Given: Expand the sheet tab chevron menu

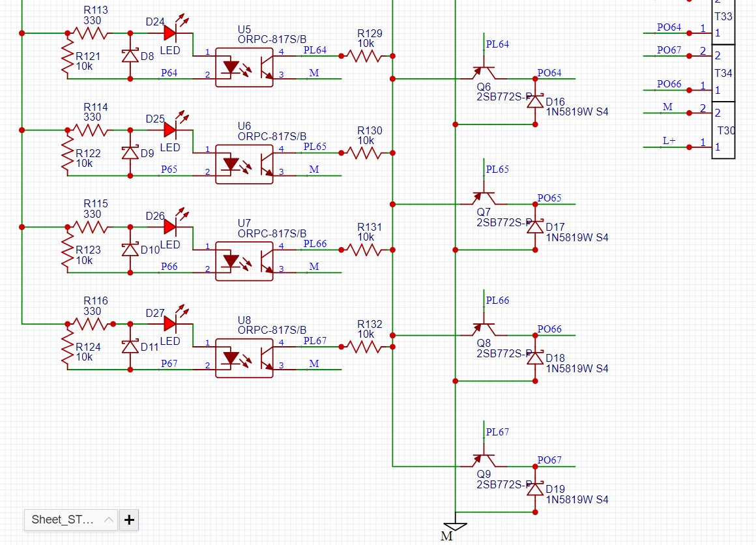Looking at the screenshot, I should 109,520.
